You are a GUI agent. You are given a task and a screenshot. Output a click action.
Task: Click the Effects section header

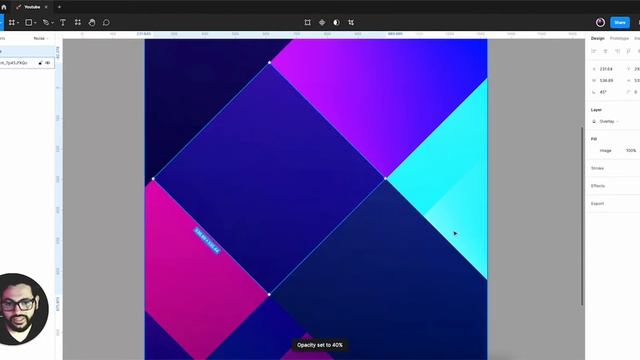tap(598, 186)
